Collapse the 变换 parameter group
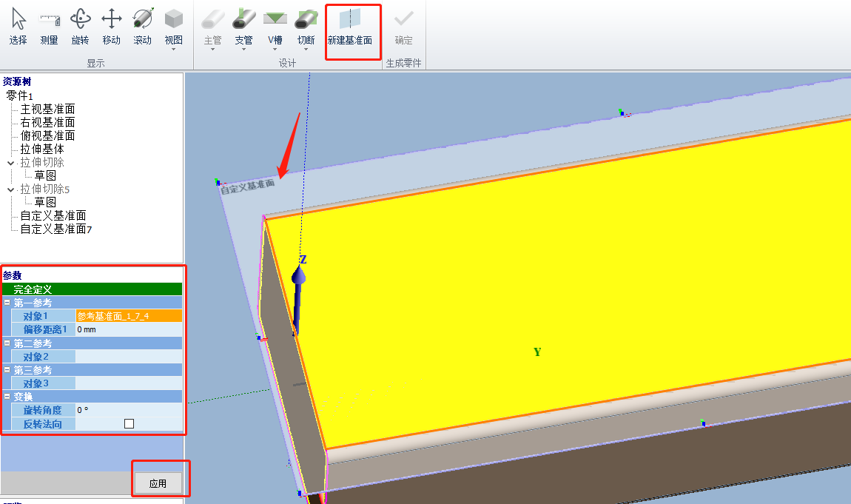The height and width of the screenshot is (504, 851). [x=7, y=397]
